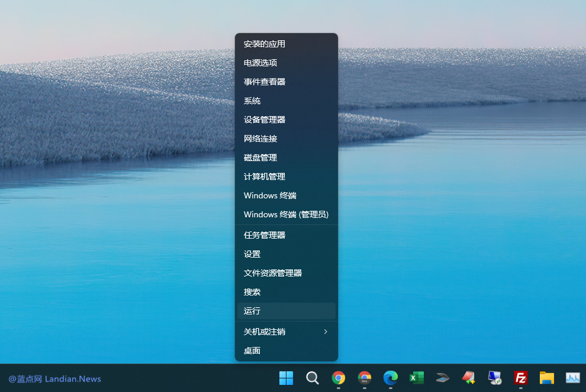Viewport: 586px width, 392px height.
Task: Click the first Google Chrome taskbar icon
Action: tap(339, 378)
